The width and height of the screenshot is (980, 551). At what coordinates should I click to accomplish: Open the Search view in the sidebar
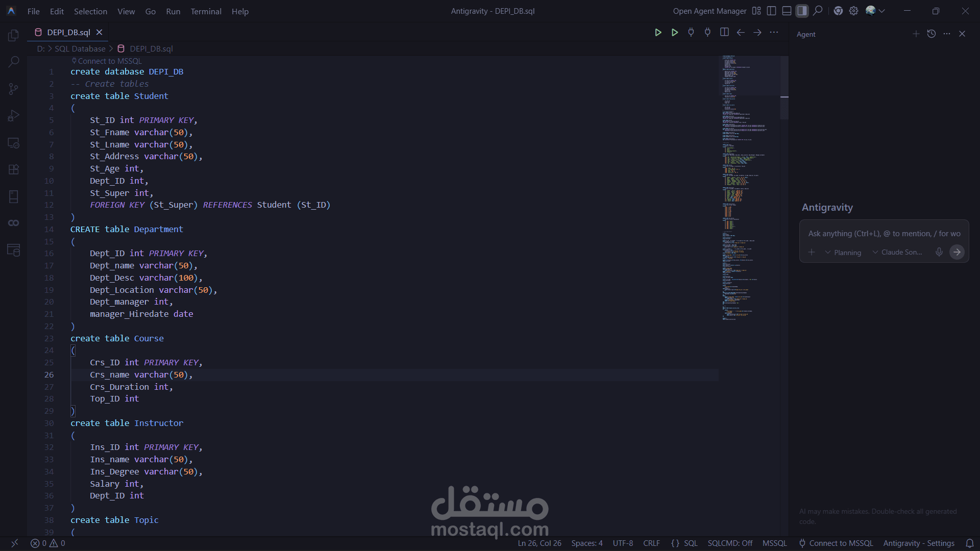[x=14, y=62]
